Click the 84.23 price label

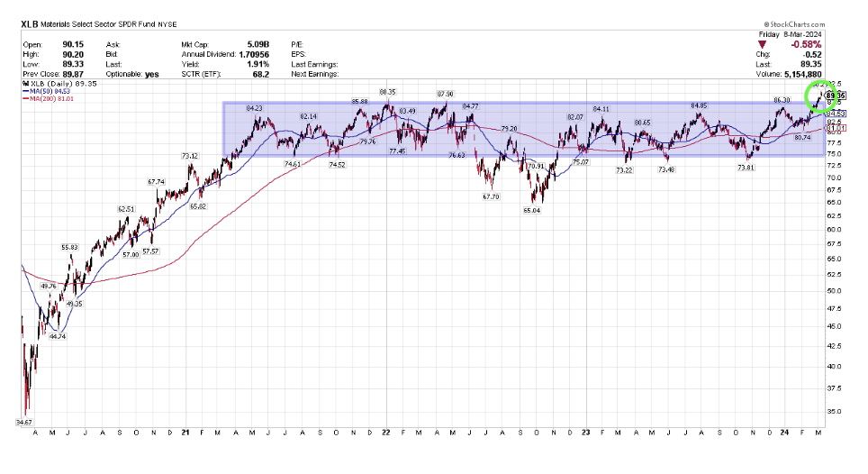[255, 108]
